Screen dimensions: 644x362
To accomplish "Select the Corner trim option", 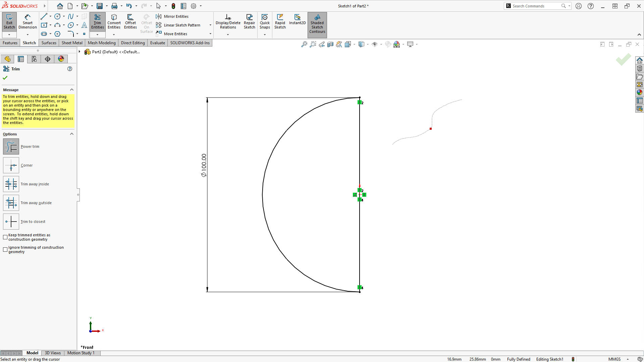I will (x=11, y=165).
